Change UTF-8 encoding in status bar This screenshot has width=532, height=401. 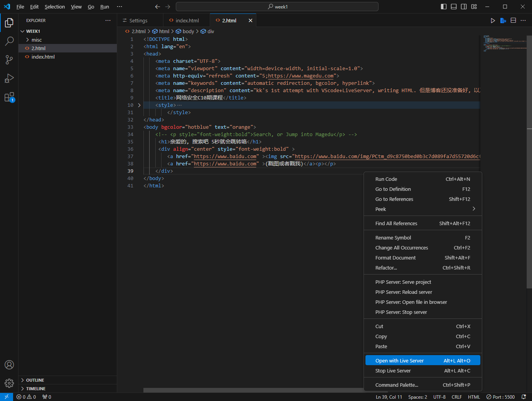(439, 397)
